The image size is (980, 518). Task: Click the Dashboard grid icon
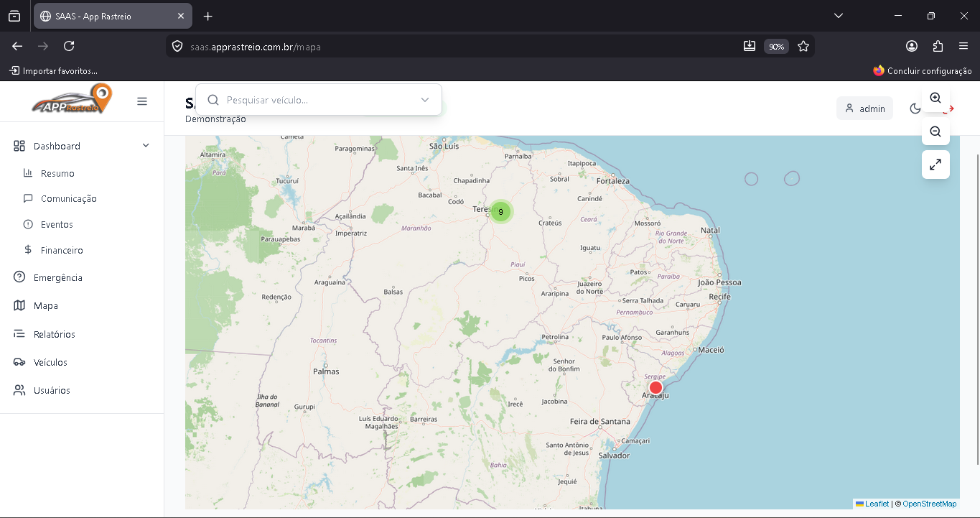19,146
